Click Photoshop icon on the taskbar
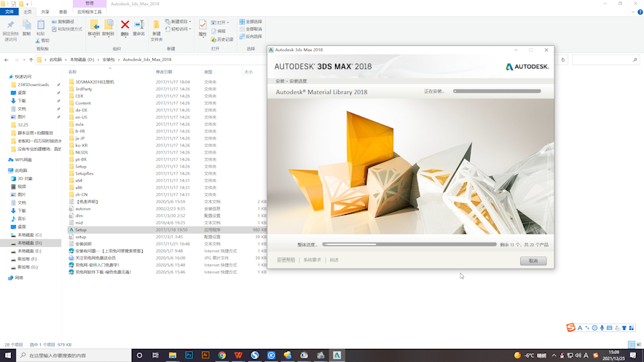644x362 pixels. pos(189,355)
